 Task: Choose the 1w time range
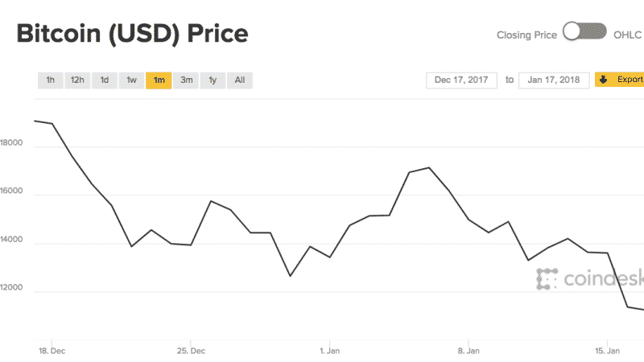pos(131,80)
